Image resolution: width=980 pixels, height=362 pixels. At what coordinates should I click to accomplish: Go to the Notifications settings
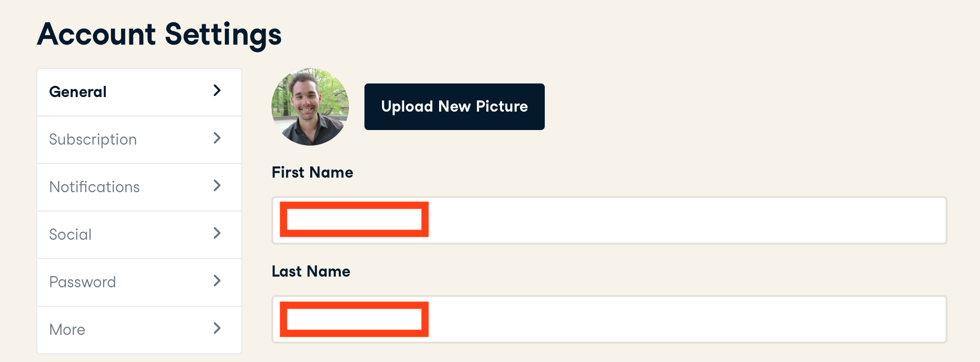[95, 187]
